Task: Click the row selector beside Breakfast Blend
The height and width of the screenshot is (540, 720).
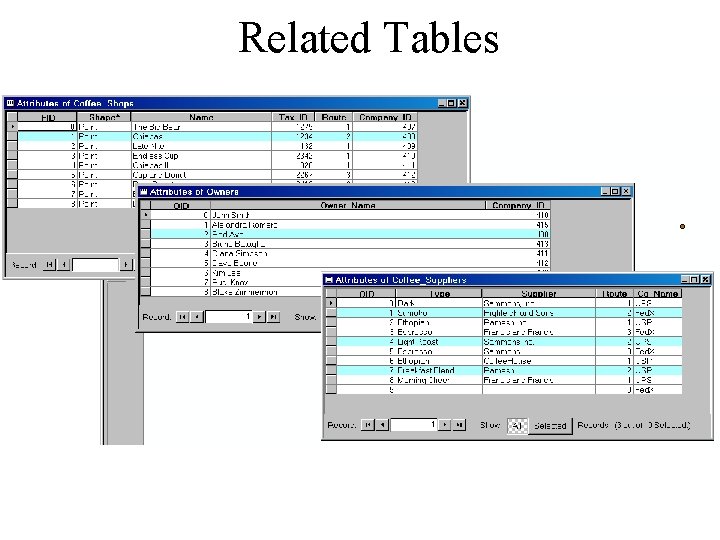Action: tap(331, 370)
